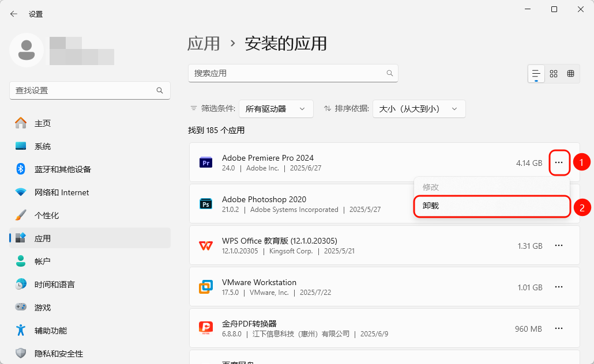Screen dimensions: 594x364
Task: Select 应用 in the sidebar
Action: click(x=90, y=238)
